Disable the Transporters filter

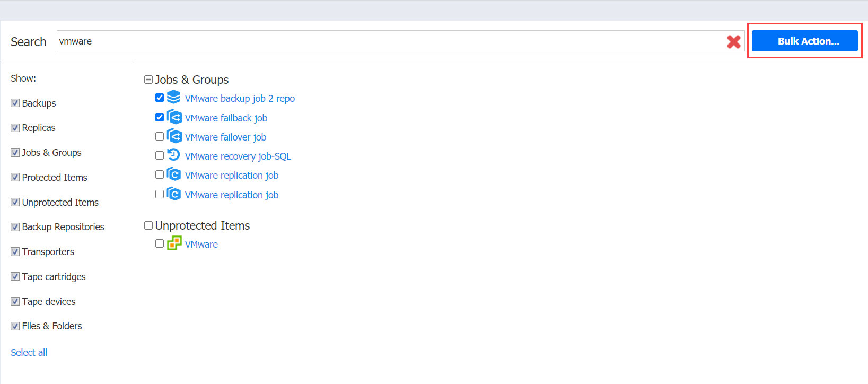click(x=15, y=251)
